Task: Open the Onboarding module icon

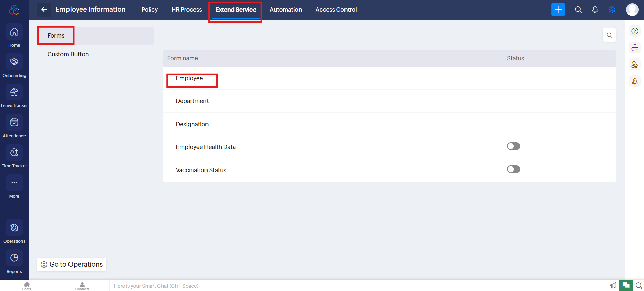Action: tap(14, 62)
